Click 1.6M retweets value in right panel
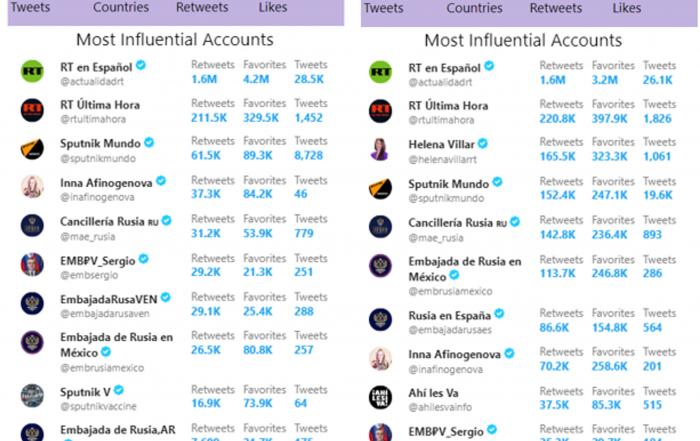Image resolution: width=700 pixels, height=441 pixels. 552,80
